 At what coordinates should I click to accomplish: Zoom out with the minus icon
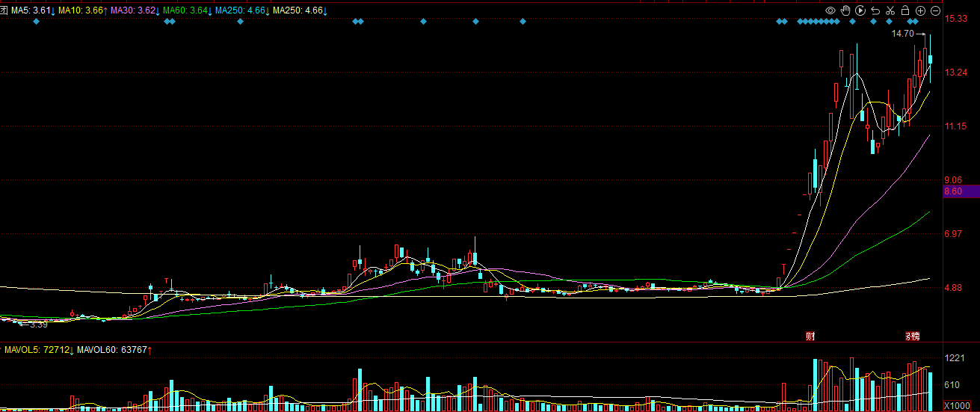(935, 10)
